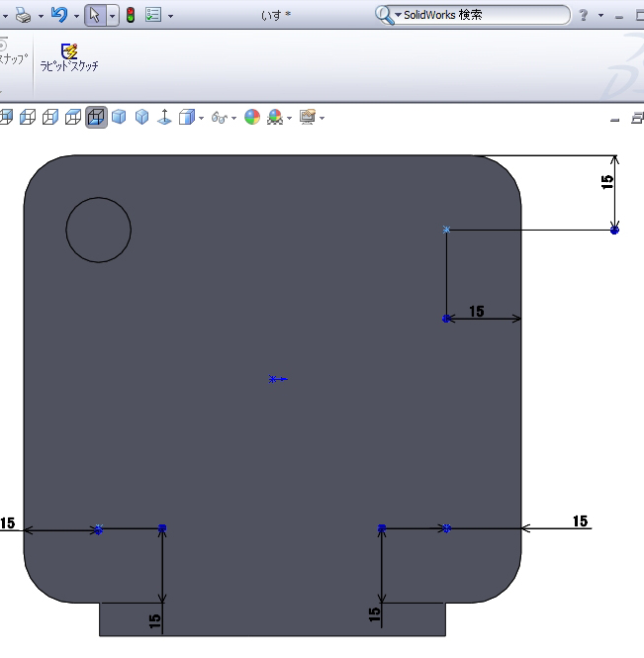The image size is (644, 658).
Task: Click inside the SolidWorks 検索 search field
Action: coord(485,15)
